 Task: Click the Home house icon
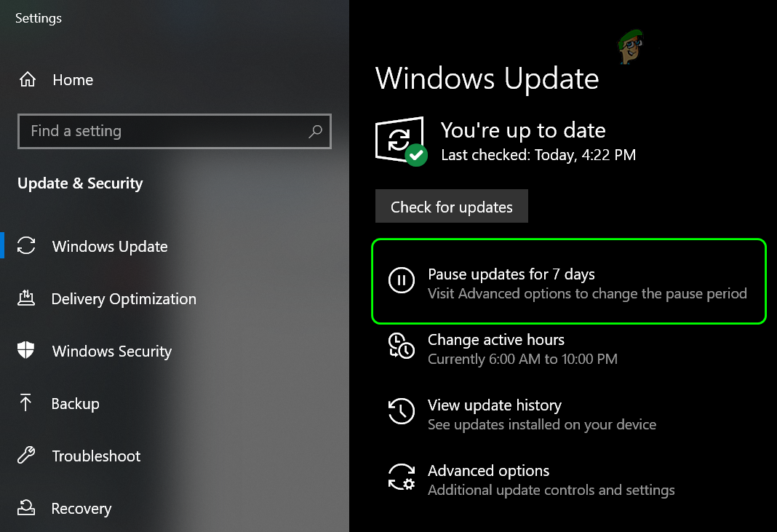coord(28,79)
